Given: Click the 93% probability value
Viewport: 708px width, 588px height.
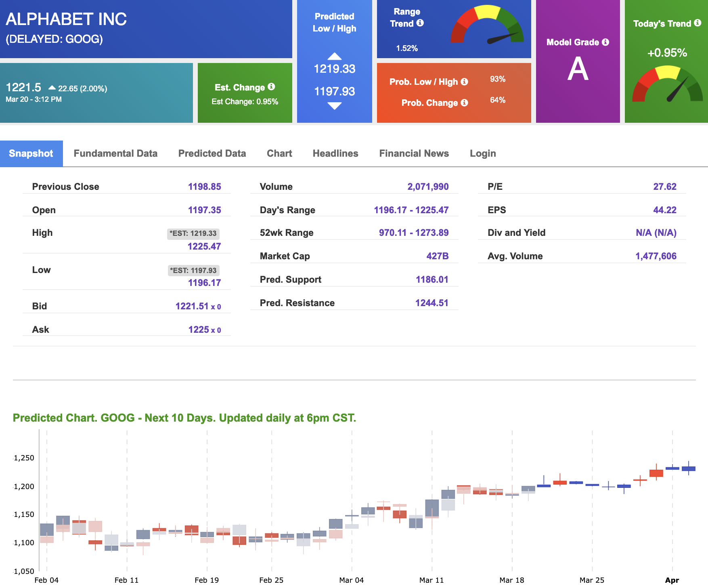Looking at the screenshot, I should [x=498, y=79].
